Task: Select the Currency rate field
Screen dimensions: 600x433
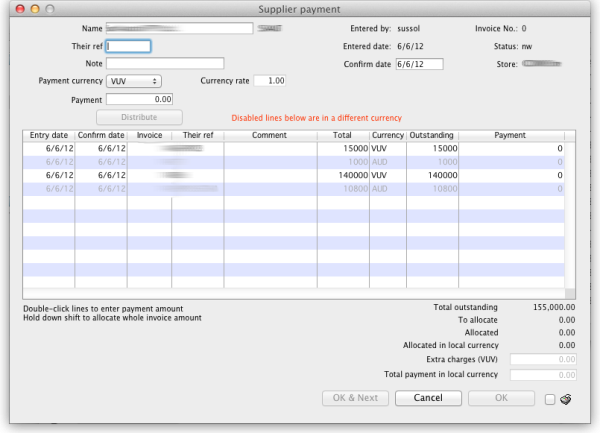Action: pos(270,81)
